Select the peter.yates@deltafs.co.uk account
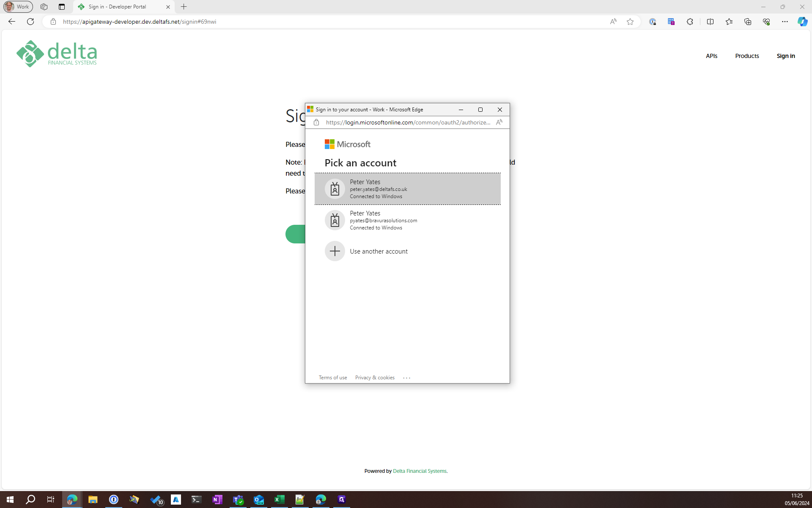The height and width of the screenshot is (508, 812). (407, 189)
